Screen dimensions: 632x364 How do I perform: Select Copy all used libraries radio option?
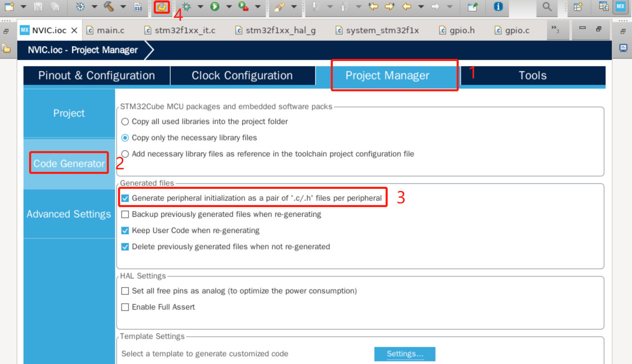[x=125, y=122]
